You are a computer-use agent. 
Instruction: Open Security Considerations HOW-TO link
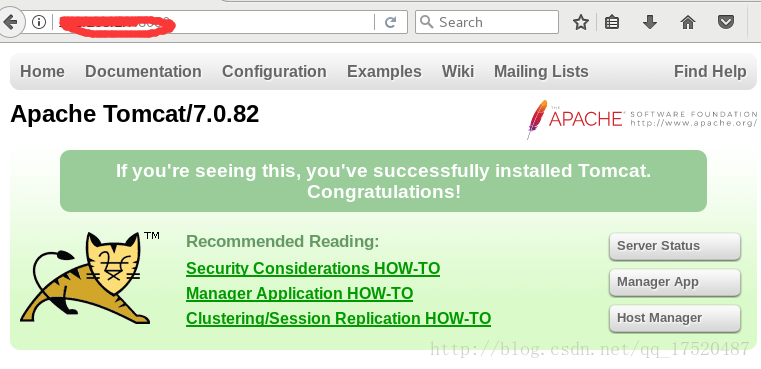click(x=313, y=268)
